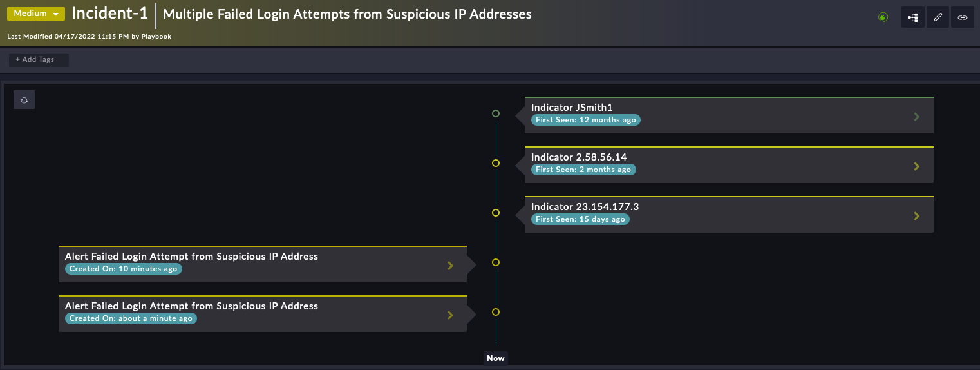The height and width of the screenshot is (370, 980).
Task: Select the timeline node for the 10-minute-old alert
Action: coord(496,262)
